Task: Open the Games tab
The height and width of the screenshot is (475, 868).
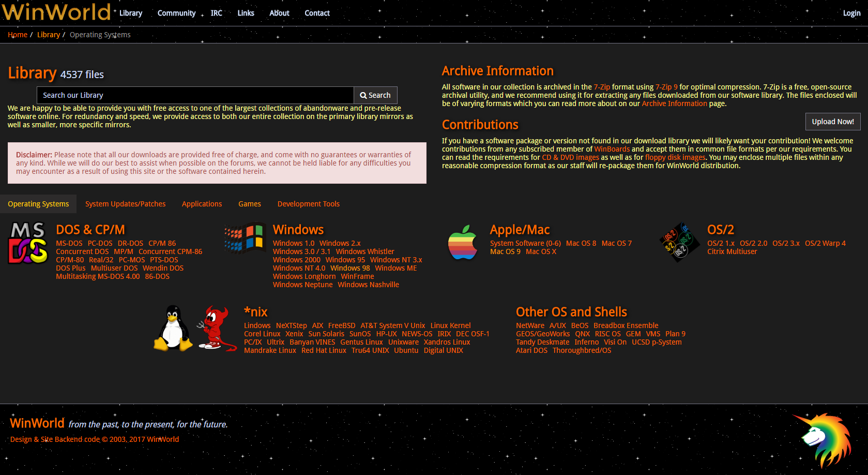Action: tap(249, 204)
